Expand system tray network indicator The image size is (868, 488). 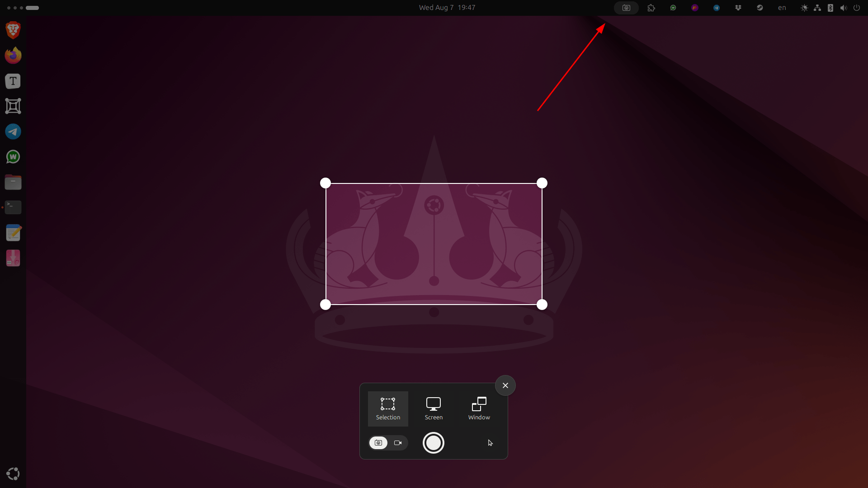(817, 7)
